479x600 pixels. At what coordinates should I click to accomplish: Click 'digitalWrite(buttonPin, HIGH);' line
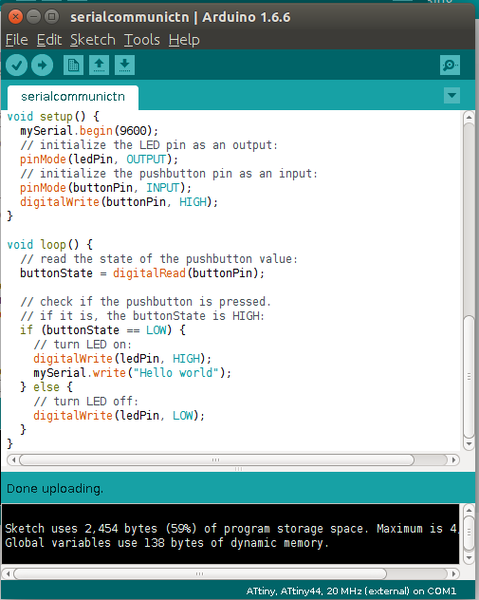click(119, 202)
